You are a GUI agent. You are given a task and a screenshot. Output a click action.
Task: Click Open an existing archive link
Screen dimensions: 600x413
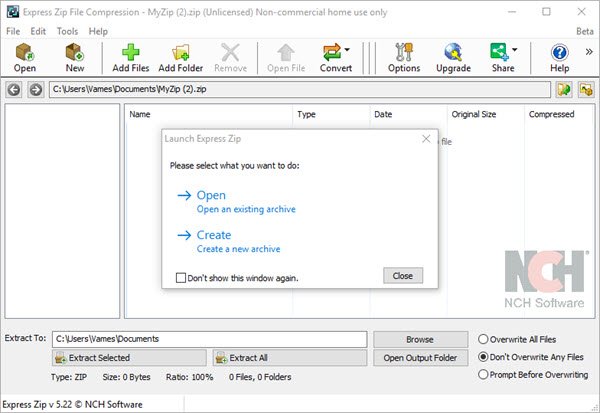pyautogui.click(x=246, y=209)
